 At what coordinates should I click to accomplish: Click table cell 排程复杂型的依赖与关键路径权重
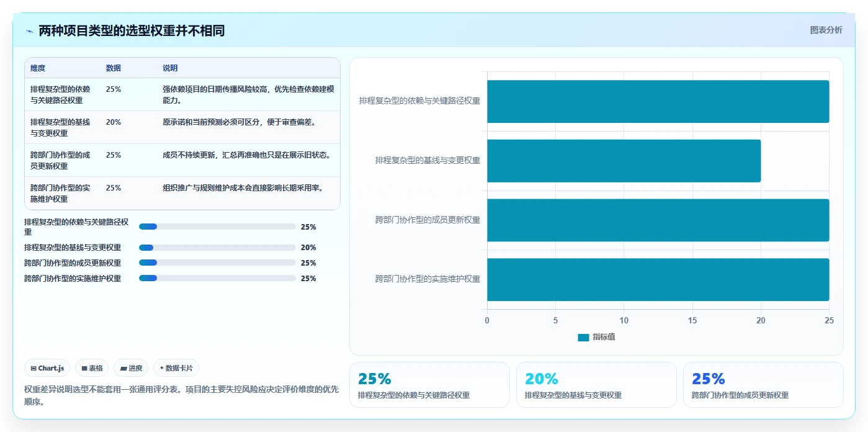pos(61,94)
